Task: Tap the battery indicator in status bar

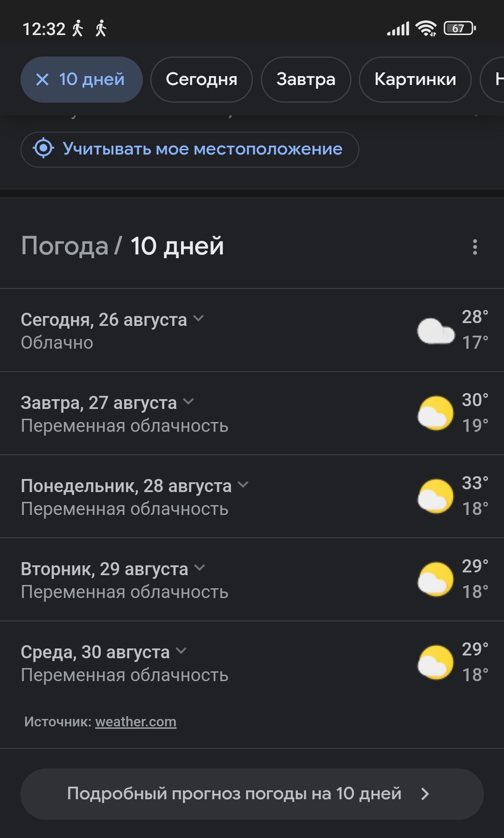Action: [459, 28]
